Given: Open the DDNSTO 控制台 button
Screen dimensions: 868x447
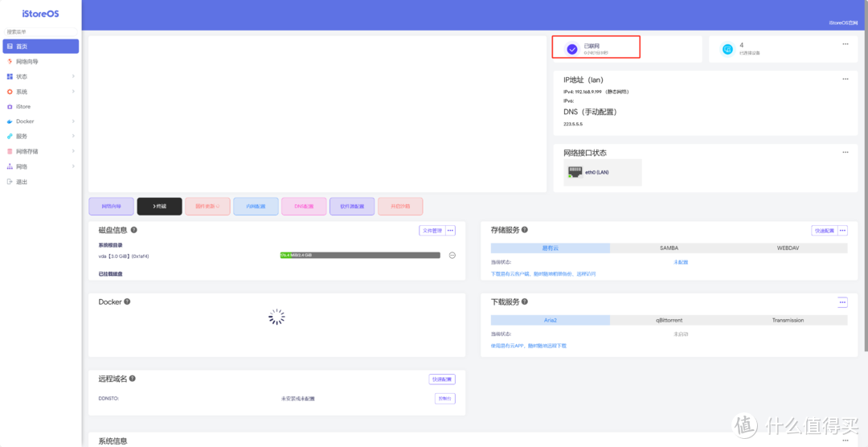Looking at the screenshot, I should coord(445,398).
